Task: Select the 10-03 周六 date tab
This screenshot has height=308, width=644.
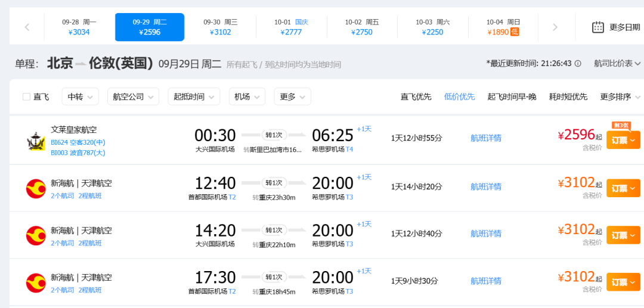Action: pos(432,27)
